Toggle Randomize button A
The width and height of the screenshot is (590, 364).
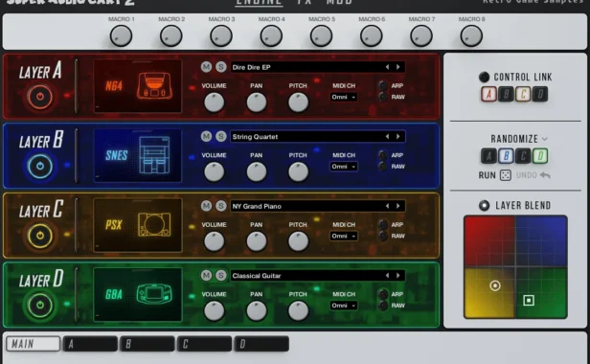tap(488, 156)
